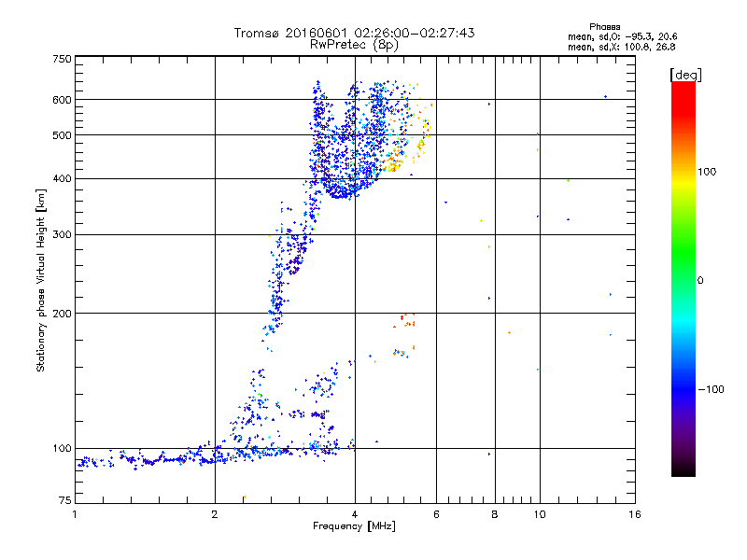
Task: Click the phase color scale bar
Action: (x=684, y=278)
